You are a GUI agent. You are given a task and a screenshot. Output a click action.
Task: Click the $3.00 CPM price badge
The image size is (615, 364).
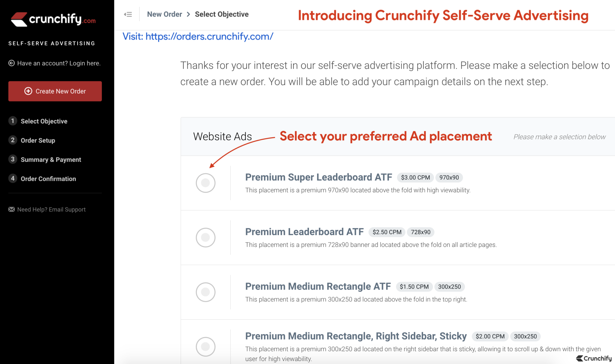[415, 177]
